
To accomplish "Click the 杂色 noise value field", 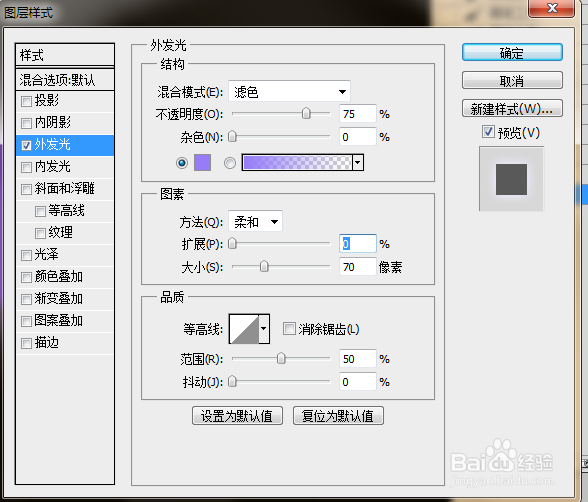I will [x=358, y=137].
